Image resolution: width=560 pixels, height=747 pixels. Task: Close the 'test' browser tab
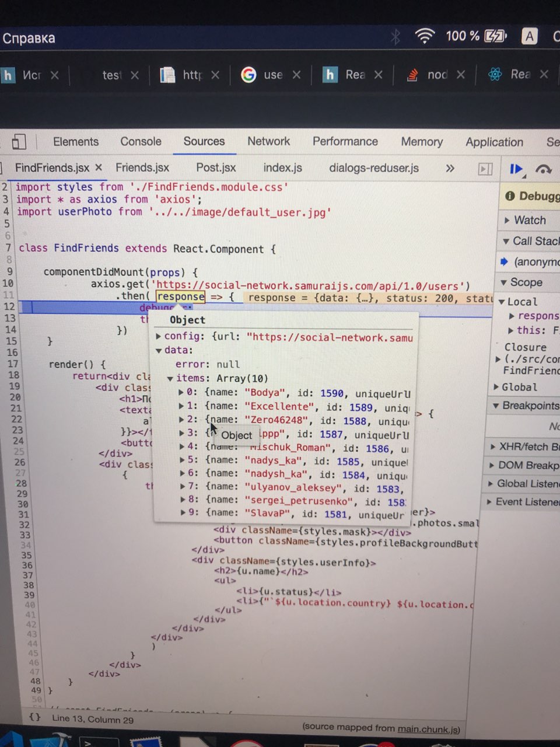[134, 75]
